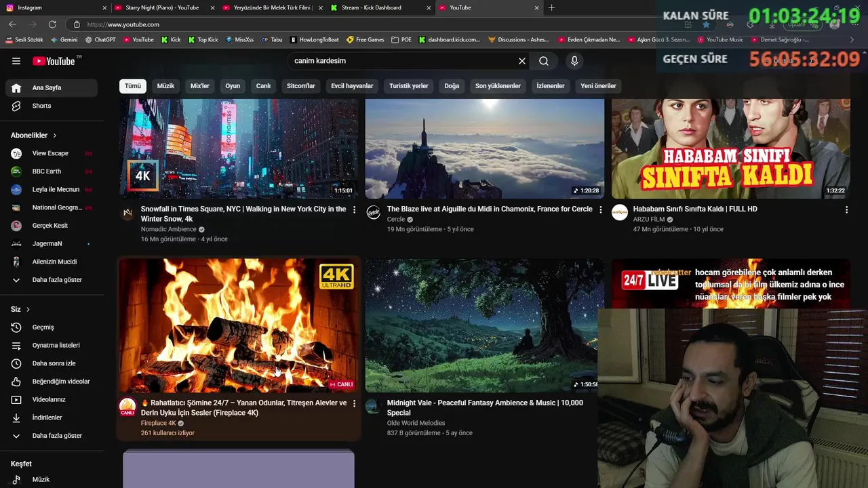Open Oynatma listeleri playlists

pos(52,345)
